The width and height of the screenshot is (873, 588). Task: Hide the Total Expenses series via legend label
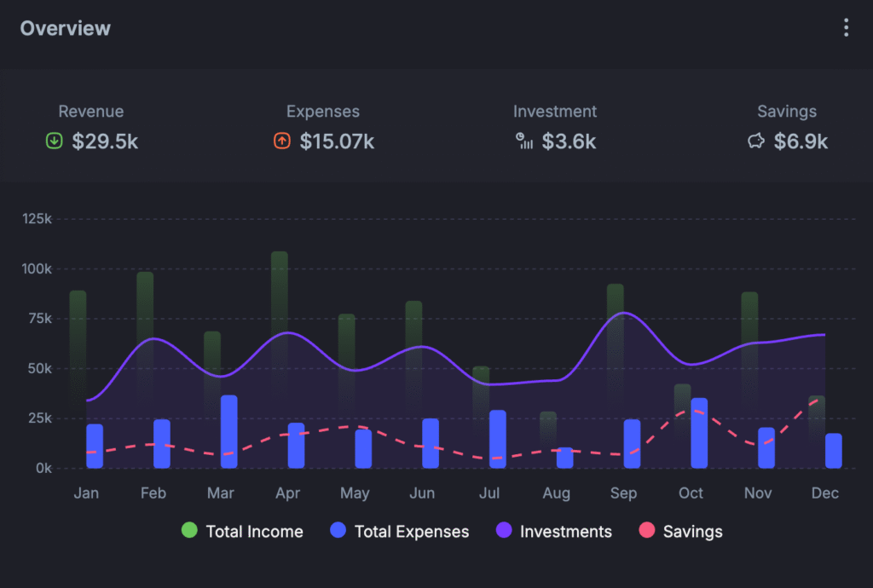(x=411, y=532)
